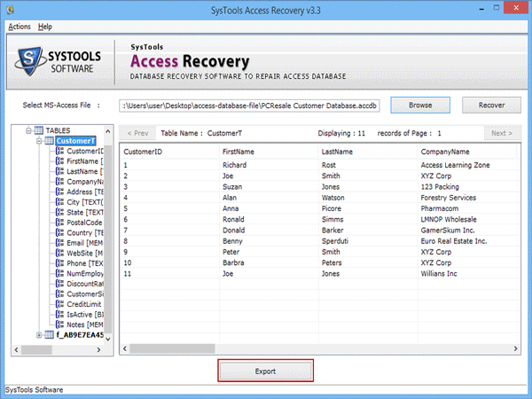
Task: Click the FirstName column header
Action: tap(269, 152)
